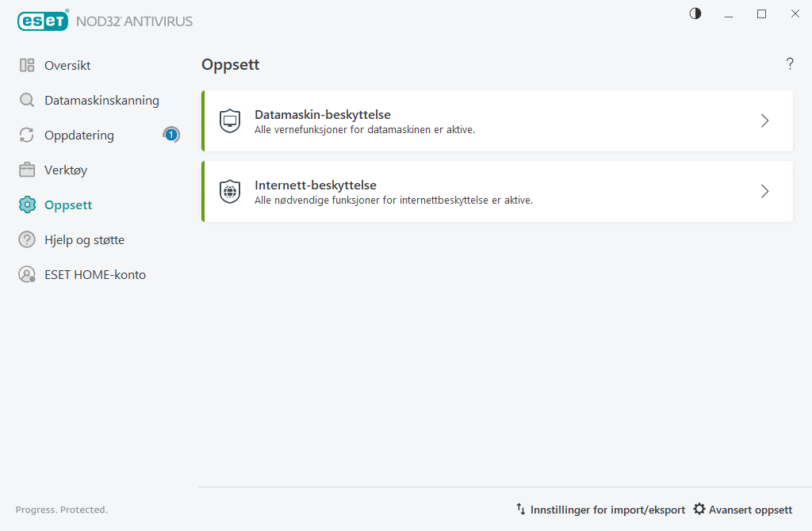
Task: Click the Internett-beskyttelse heading text
Action: pyautogui.click(x=315, y=185)
